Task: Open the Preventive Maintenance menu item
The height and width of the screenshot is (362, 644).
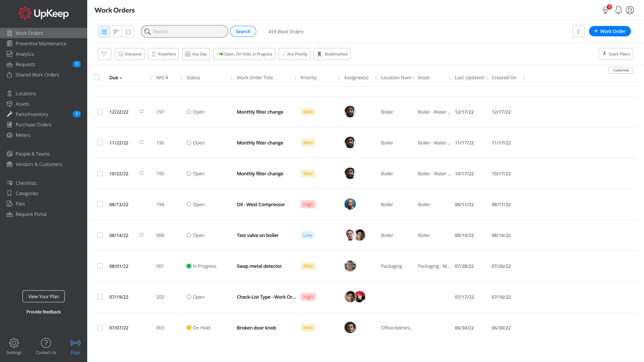Action: pyautogui.click(x=41, y=43)
